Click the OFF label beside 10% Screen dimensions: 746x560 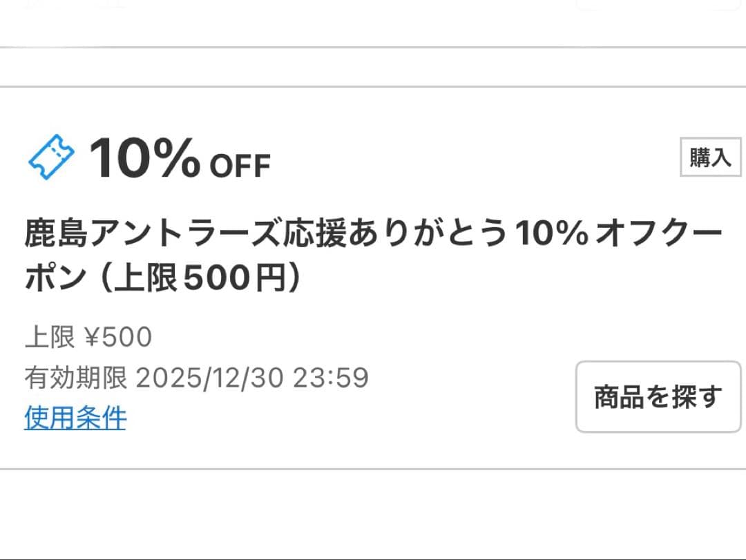coord(239,166)
